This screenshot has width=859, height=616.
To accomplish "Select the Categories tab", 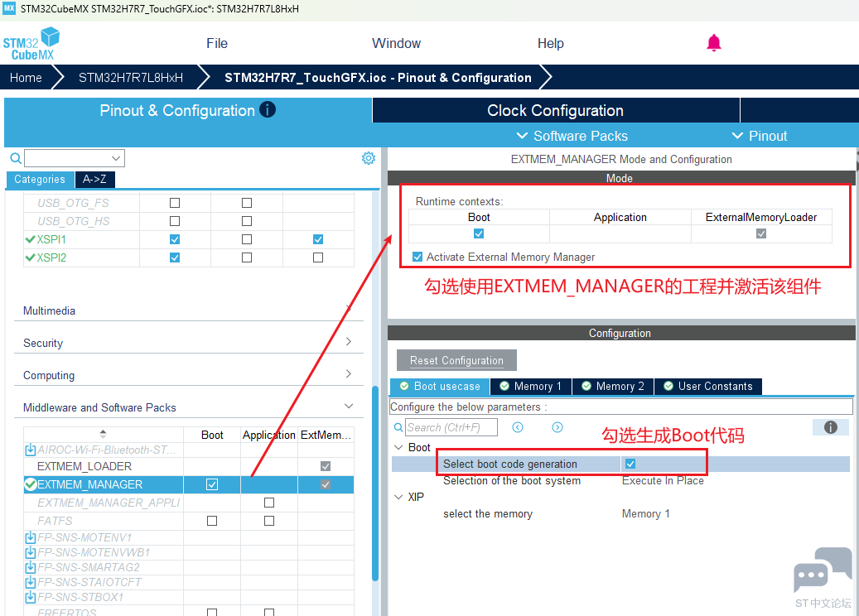I will click(40, 179).
